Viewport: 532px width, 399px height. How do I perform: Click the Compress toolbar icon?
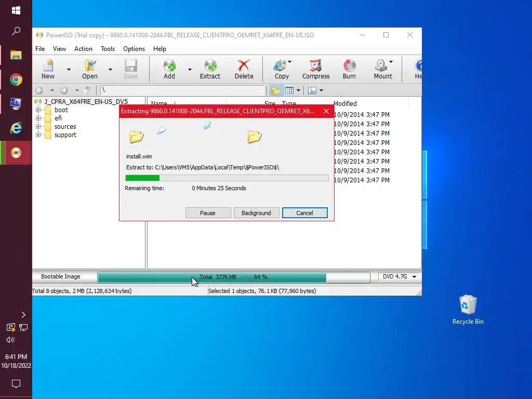(x=316, y=69)
